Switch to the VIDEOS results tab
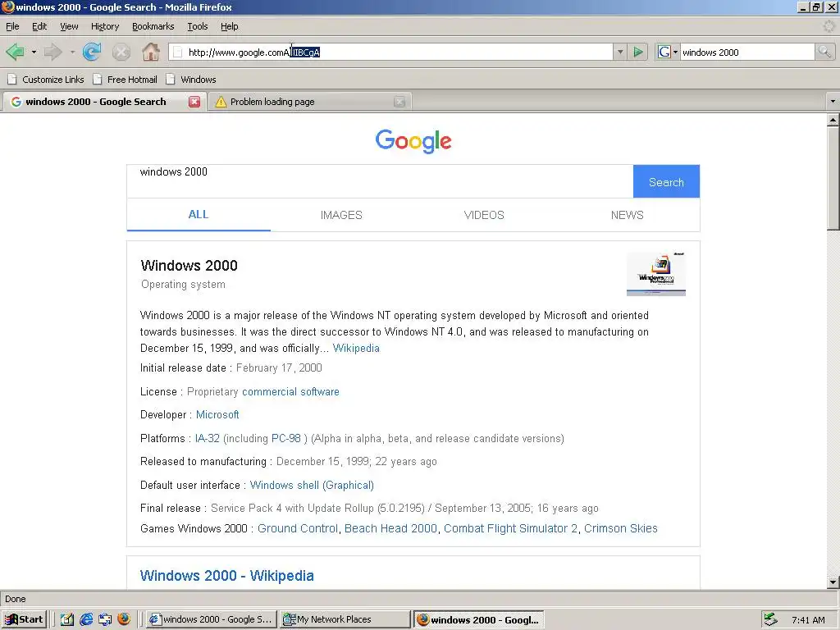Viewport: 840px width, 630px height. point(484,215)
